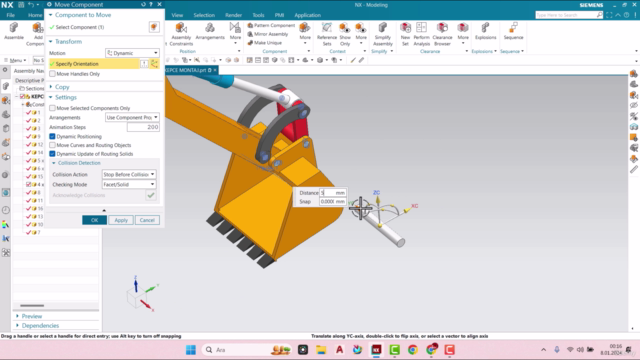
Task: Open Chrome from the taskbar
Action: click(413, 350)
